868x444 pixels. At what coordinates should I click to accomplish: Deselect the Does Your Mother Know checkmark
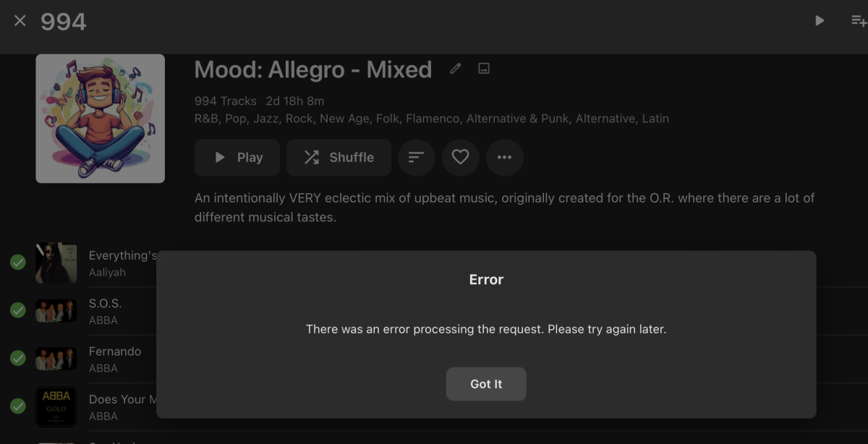[x=17, y=406]
